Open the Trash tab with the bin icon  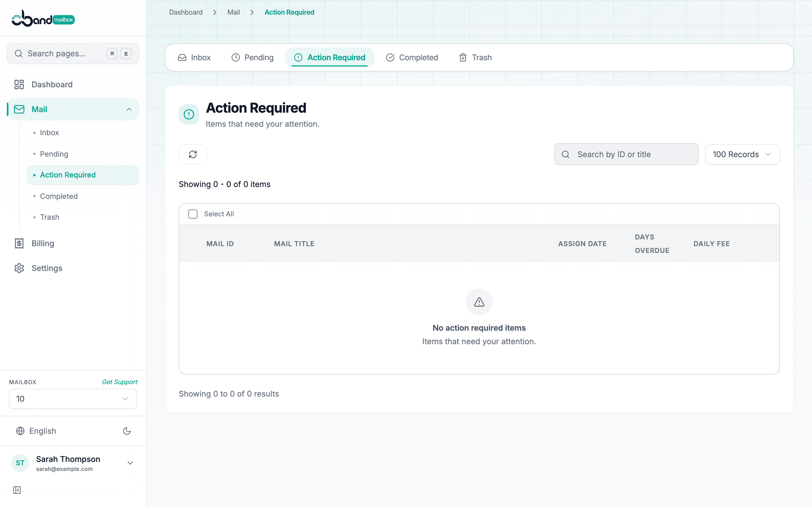(475, 58)
